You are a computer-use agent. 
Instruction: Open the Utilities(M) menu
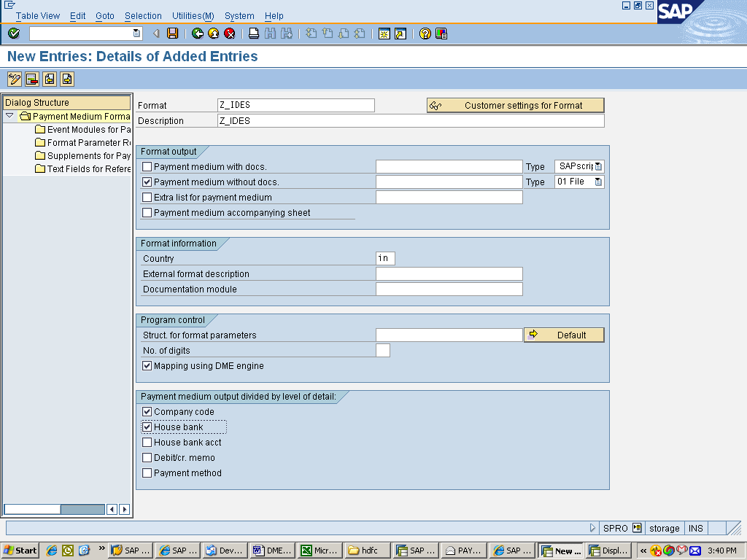pyautogui.click(x=193, y=16)
